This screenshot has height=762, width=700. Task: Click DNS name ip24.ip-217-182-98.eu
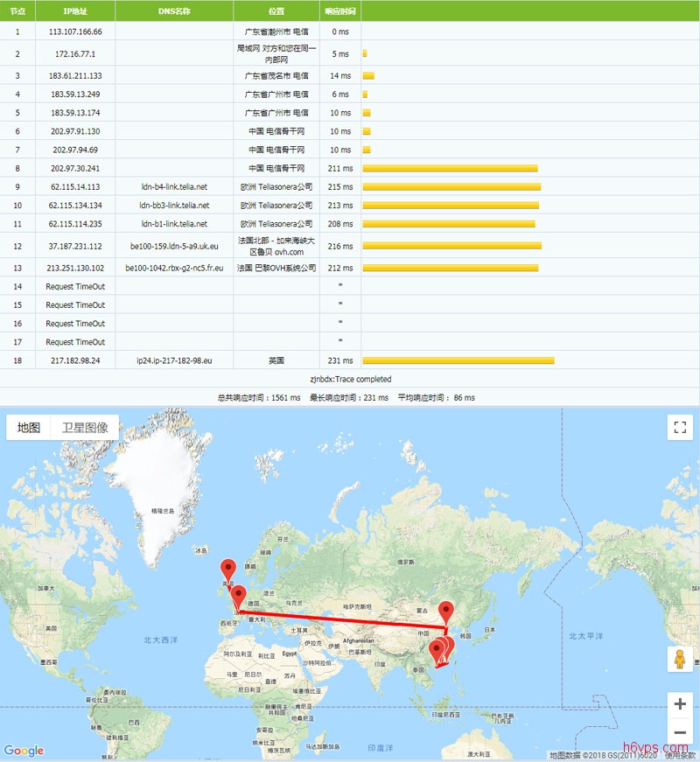[174, 360]
